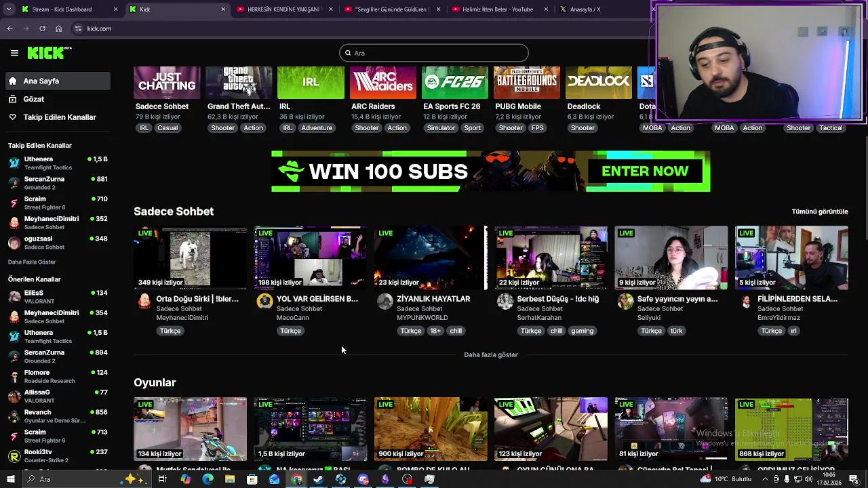The image size is (868, 488).
Task: Close the Stream - Kick Dashboard tab
Action: click(x=116, y=9)
